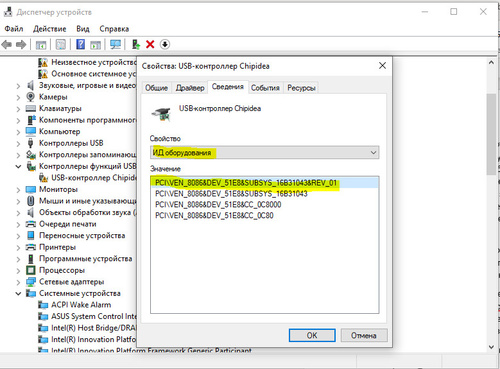Expand the Камеры tree node
This screenshot has height=369, width=500.
[18, 97]
